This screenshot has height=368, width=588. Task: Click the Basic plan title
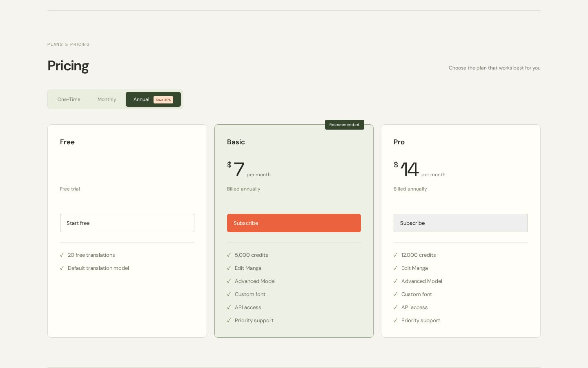(236, 142)
